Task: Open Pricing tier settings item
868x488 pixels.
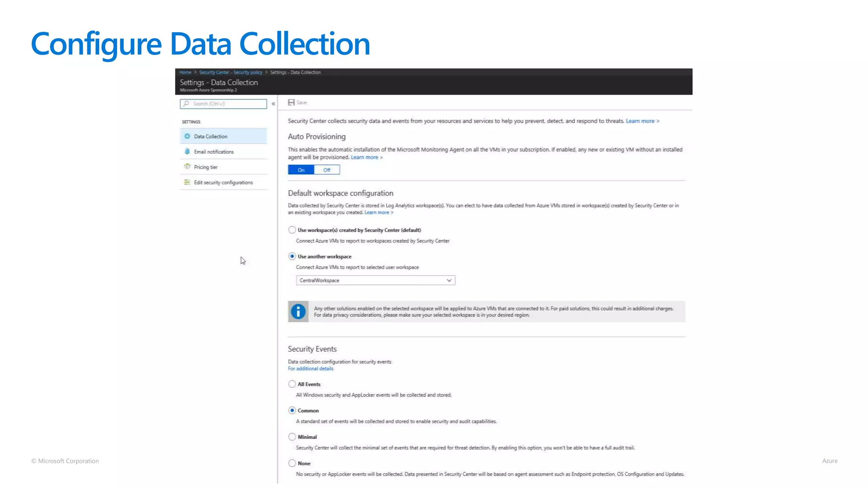Action: (x=223, y=167)
